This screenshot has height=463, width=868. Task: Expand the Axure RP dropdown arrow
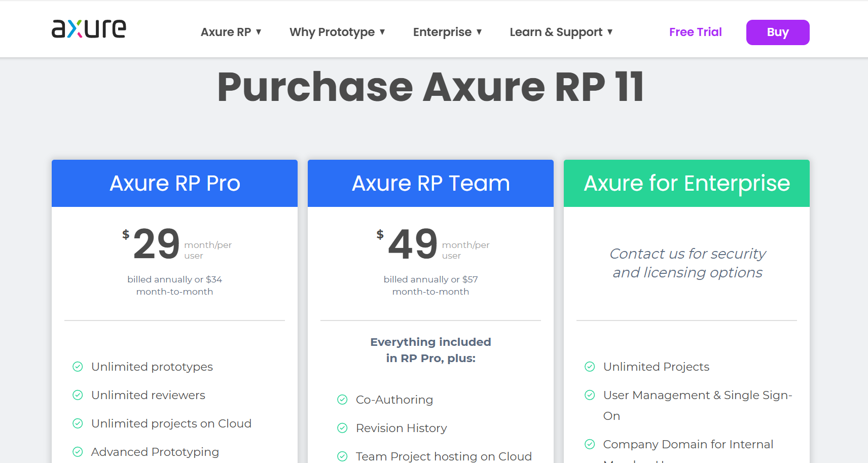pos(259,32)
